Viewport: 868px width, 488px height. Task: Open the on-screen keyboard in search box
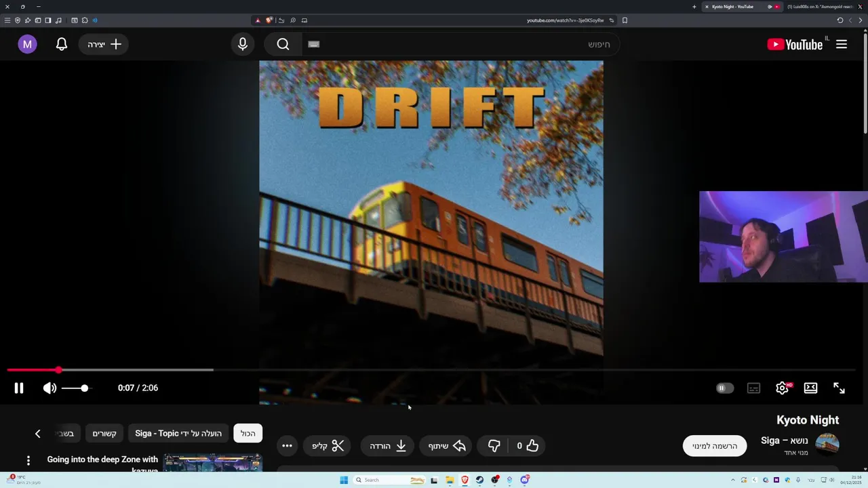(x=313, y=44)
